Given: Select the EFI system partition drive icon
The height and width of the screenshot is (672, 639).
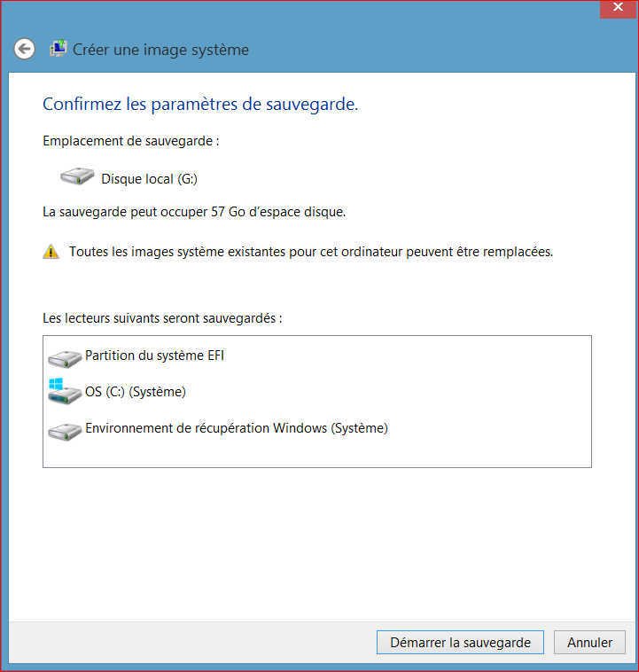Looking at the screenshot, I should (65, 358).
